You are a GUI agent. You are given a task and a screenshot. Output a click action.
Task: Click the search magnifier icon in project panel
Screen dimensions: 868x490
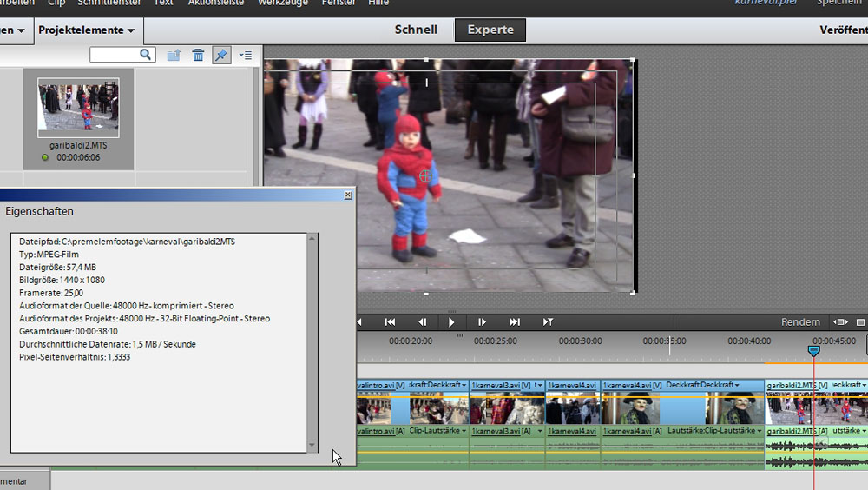click(x=145, y=55)
